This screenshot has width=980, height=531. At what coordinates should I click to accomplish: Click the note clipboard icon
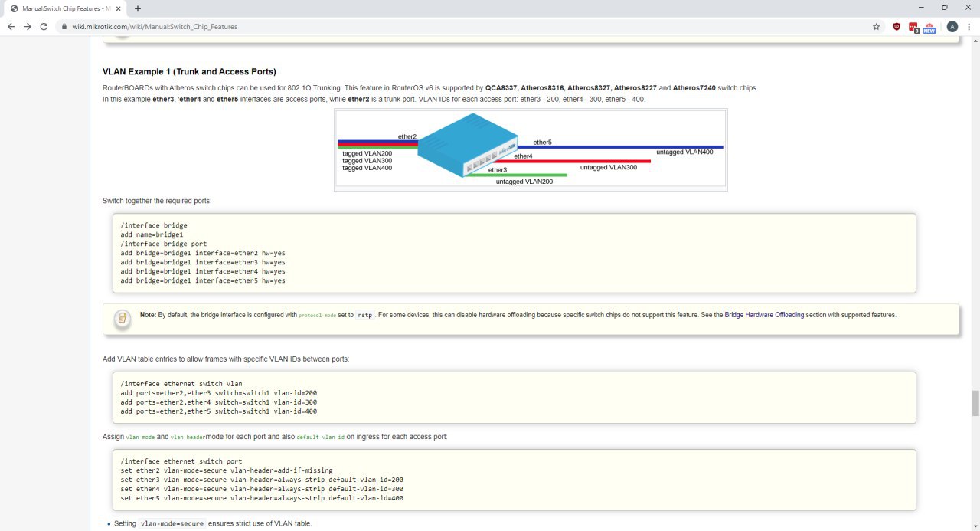click(x=121, y=318)
